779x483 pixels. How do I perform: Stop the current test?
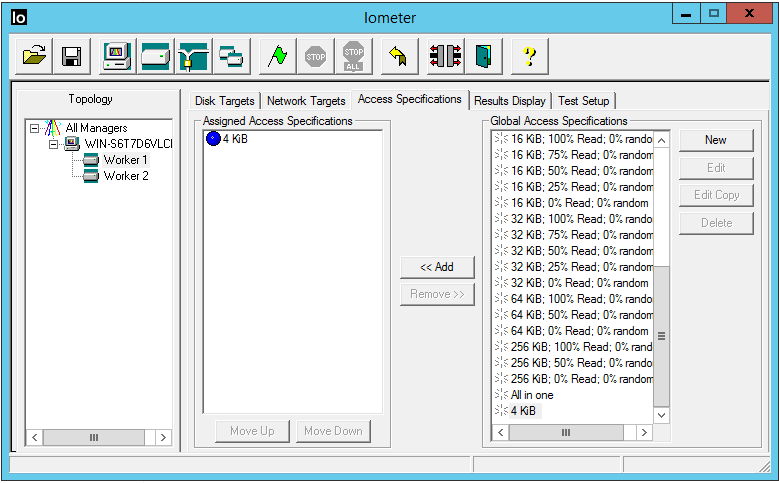pos(315,56)
